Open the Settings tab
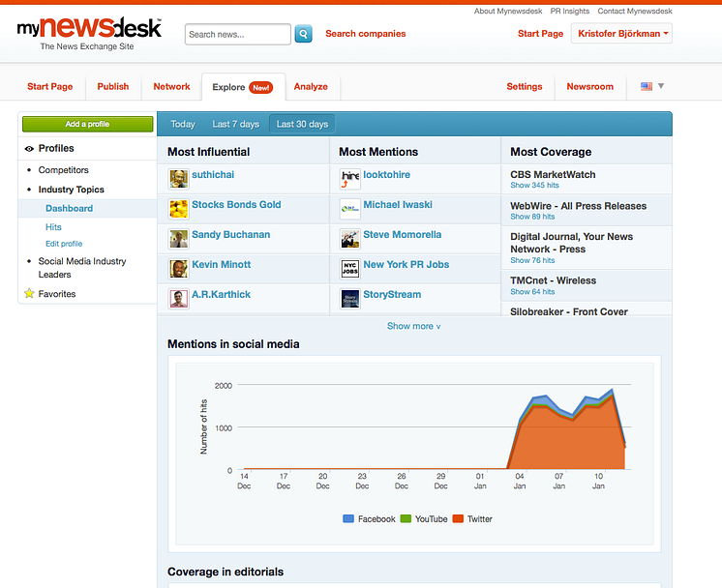The height and width of the screenshot is (588, 722). pyautogui.click(x=525, y=86)
